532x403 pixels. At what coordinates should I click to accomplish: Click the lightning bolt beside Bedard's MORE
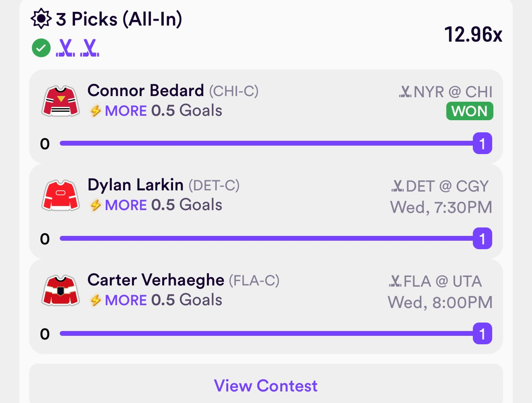pyautogui.click(x=95, y=111)
